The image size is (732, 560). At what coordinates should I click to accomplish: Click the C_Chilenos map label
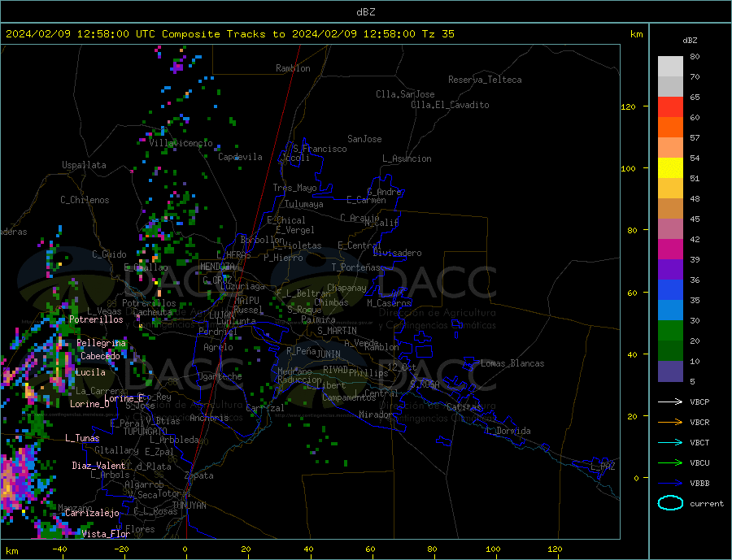pos(85,200)
